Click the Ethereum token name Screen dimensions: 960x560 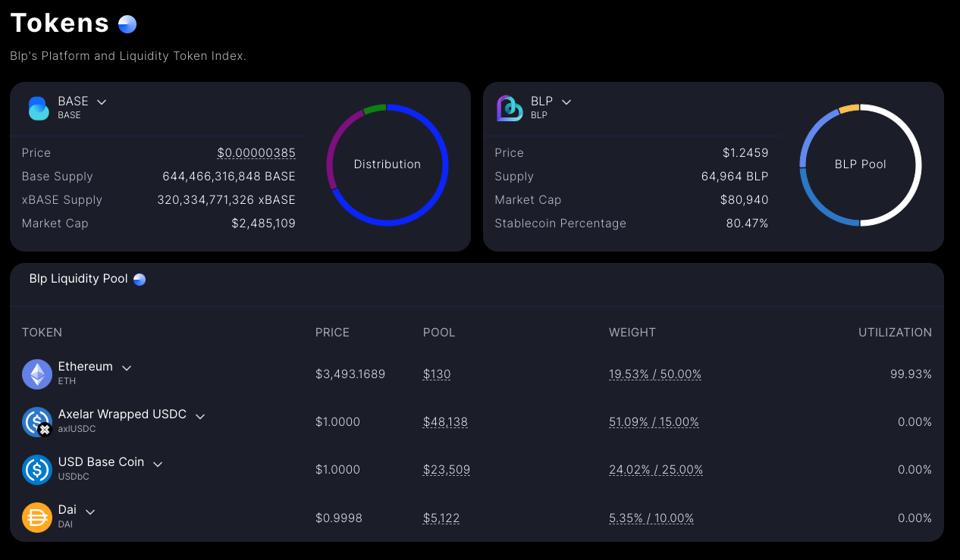click(x=86, y=367)
